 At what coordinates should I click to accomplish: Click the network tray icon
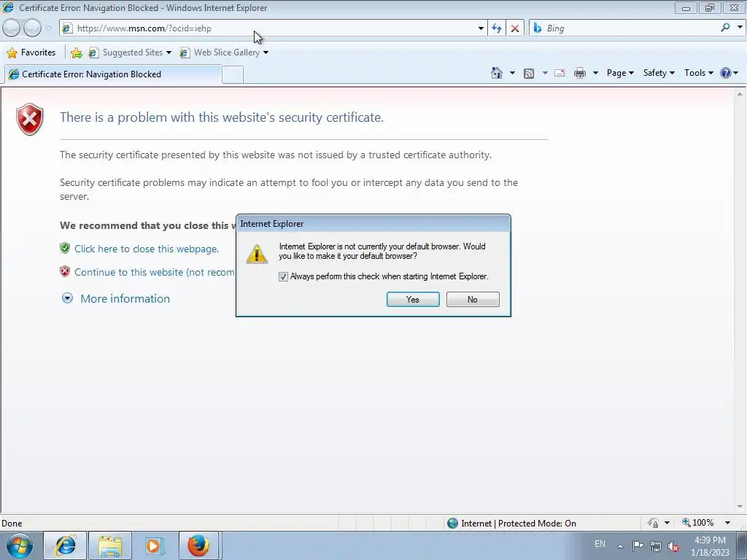656,546
